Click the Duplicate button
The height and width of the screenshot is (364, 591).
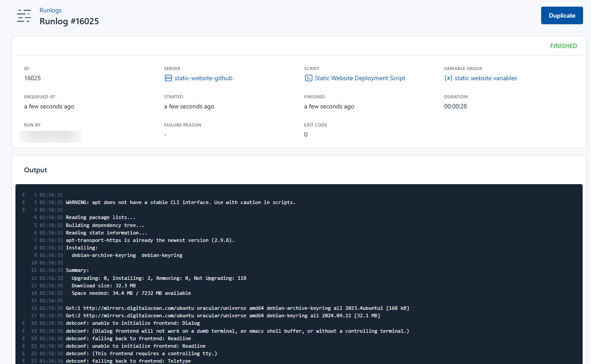pos(561,15)
